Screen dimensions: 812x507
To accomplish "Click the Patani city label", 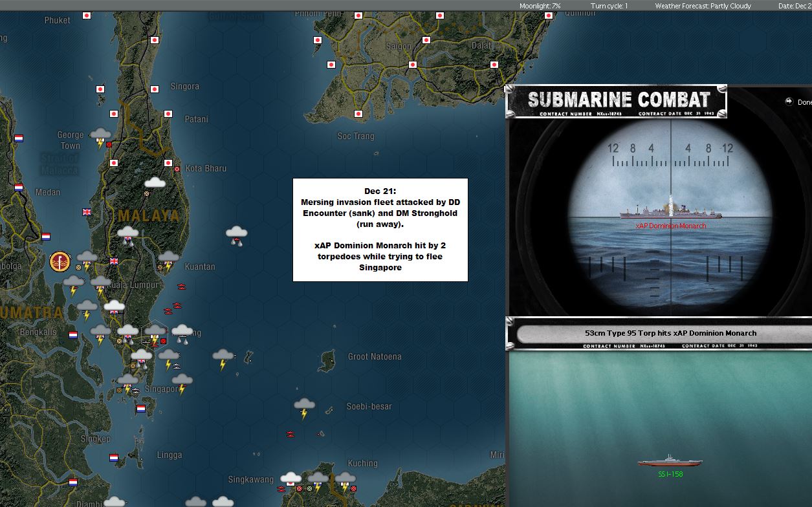I will coord(196,119).
